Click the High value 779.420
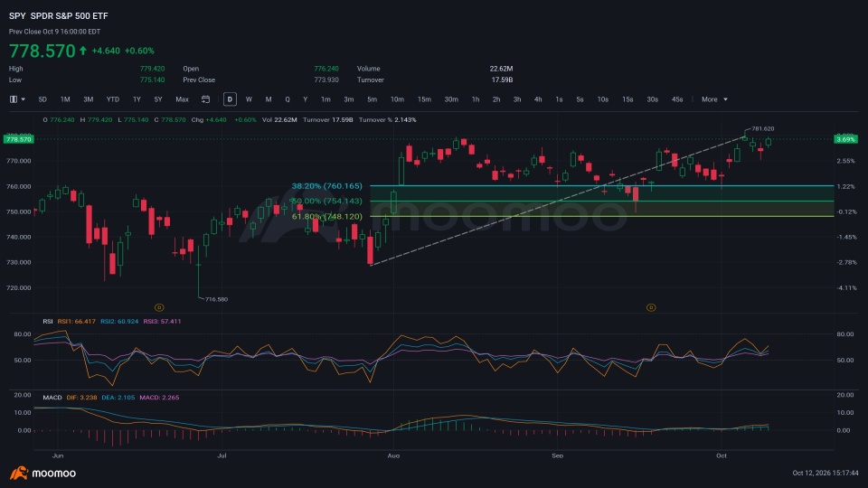 152,70
